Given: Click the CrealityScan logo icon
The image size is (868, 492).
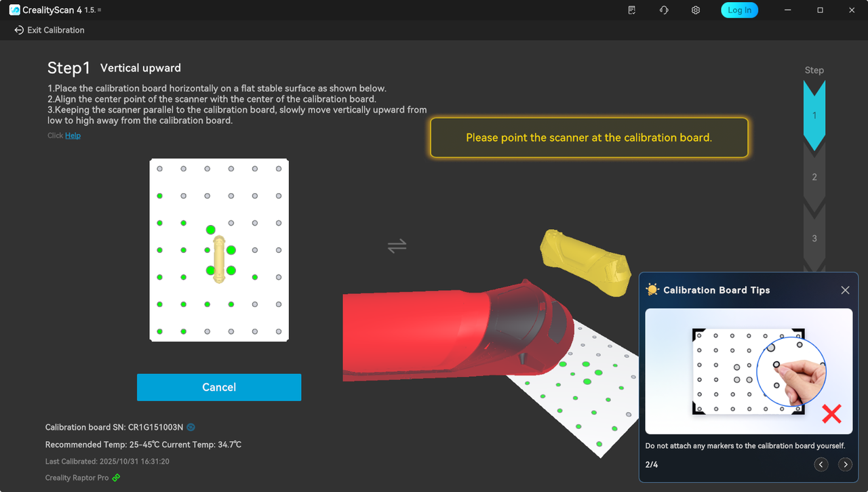Looking at the screenshot, I should (x=14, y=10).
